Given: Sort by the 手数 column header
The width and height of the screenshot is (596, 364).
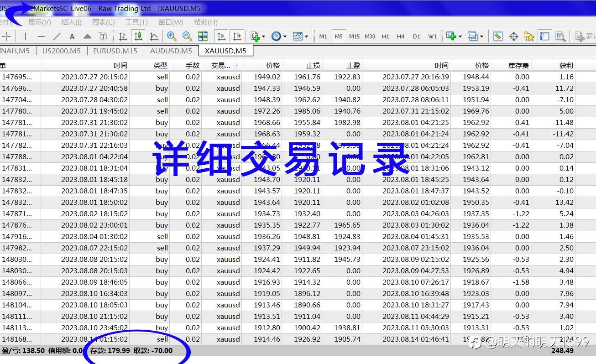Looking at the screenshot, I should pyautogui.click(x=193, y=66).
